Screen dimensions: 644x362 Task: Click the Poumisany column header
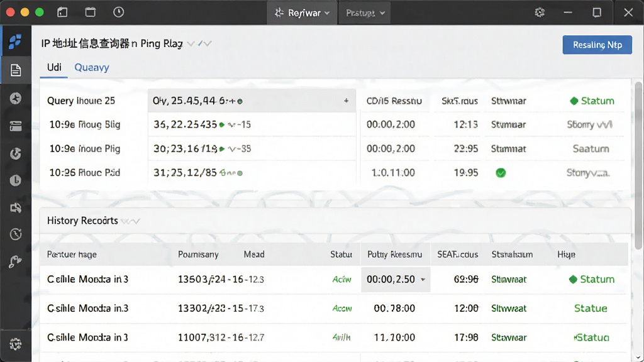(198, 255)
